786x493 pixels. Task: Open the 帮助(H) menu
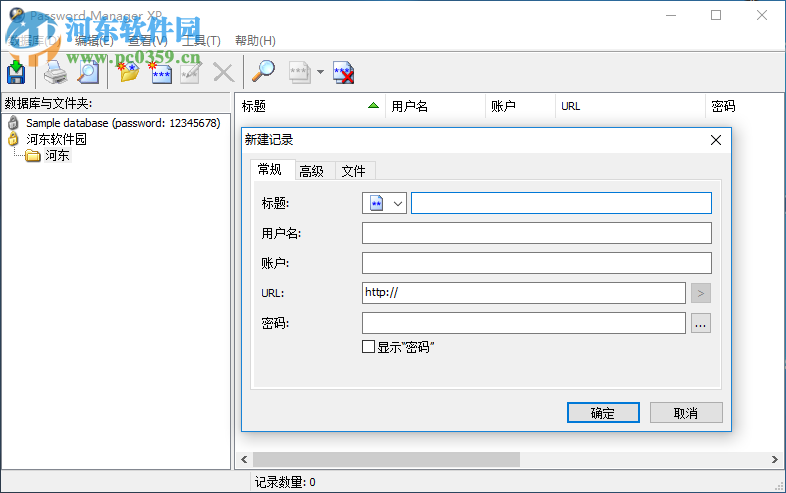(x=255, y=41)
